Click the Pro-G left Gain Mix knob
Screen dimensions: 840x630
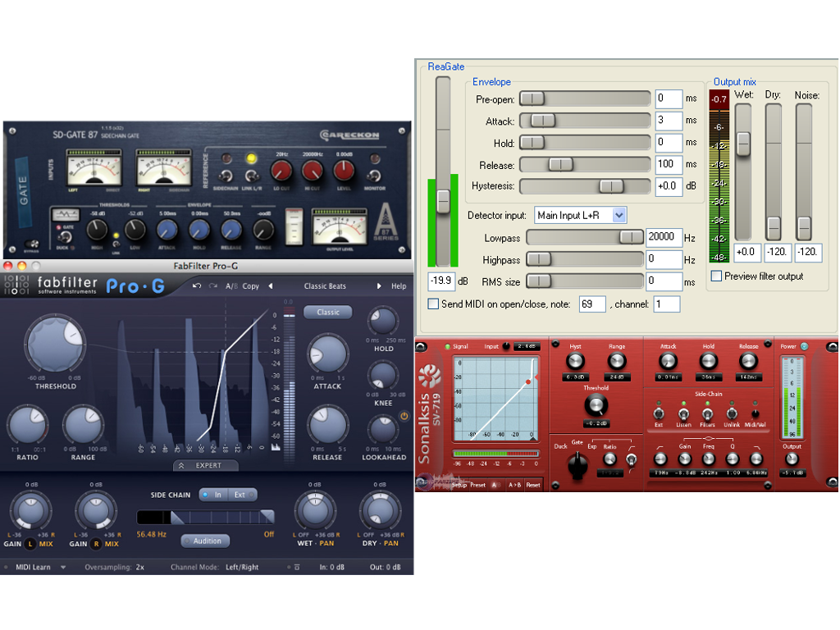(31, 510)
